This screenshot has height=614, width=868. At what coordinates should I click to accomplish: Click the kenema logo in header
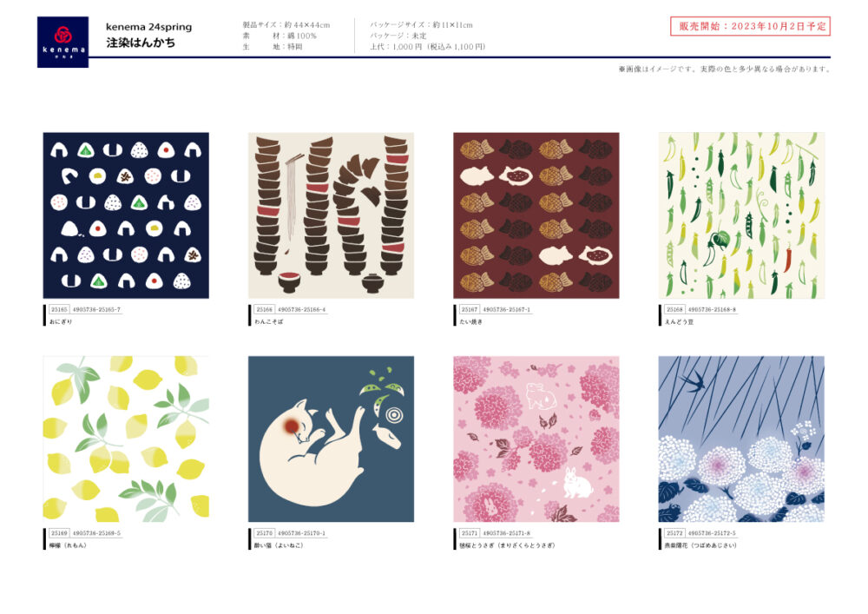point(62,42)
